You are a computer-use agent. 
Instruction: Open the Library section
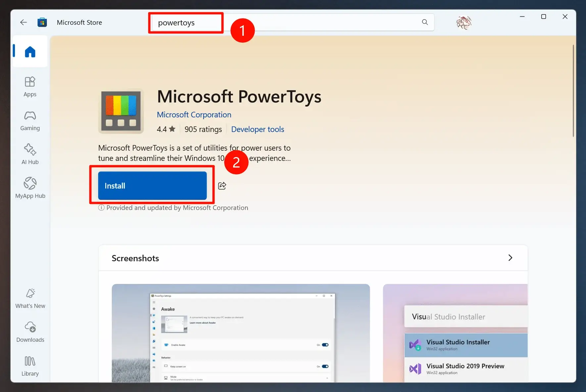(x=29, y=366)
